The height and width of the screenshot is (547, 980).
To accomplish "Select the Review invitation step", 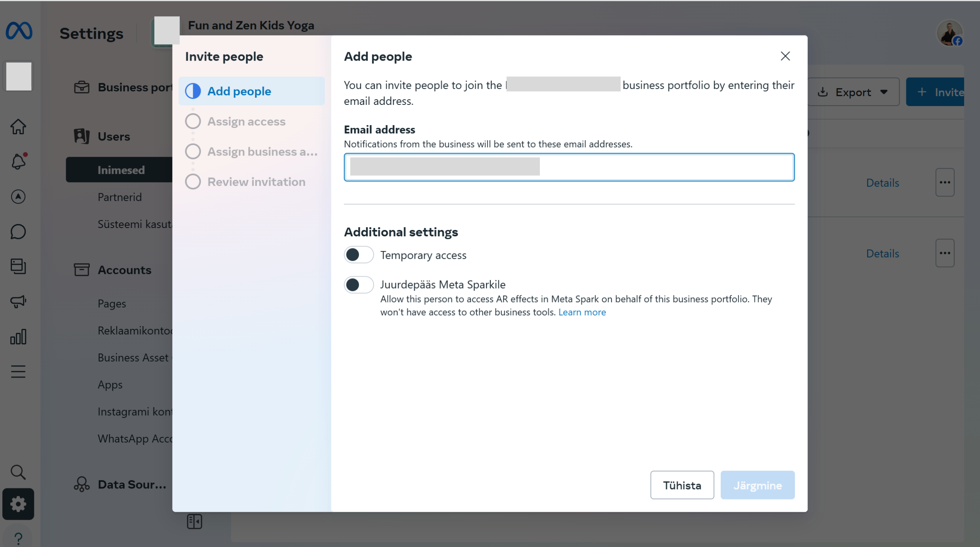I will point(256,182).
